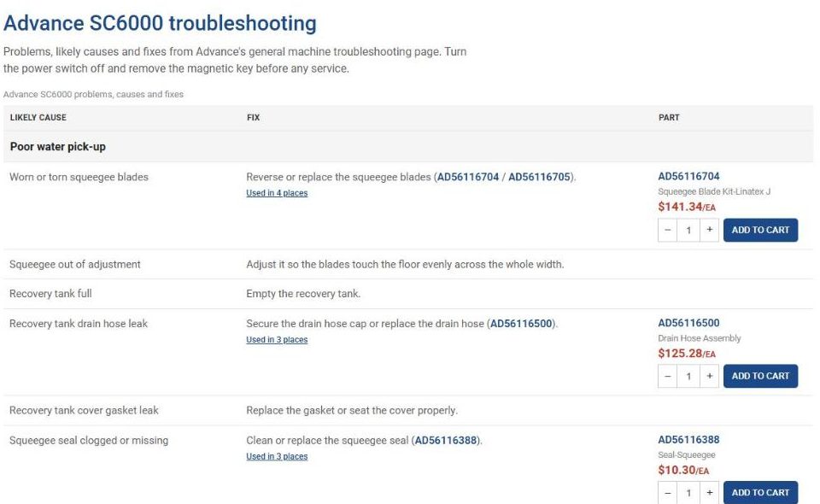Open AD56116500 part title in Part column
This screenshot has width=820, height=504.
688,323
